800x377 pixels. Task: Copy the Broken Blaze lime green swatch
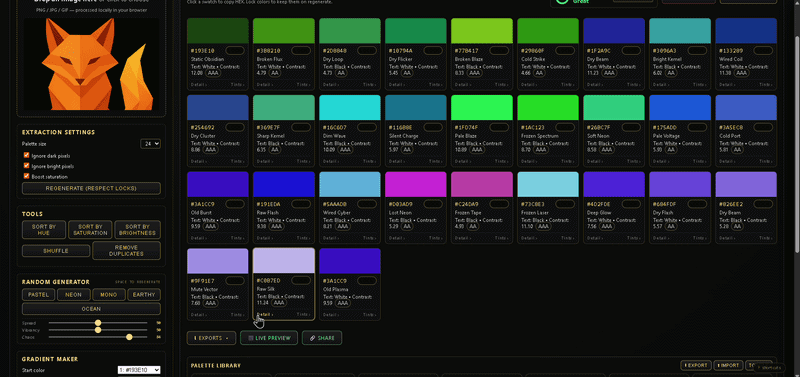click(x=482, y=31)
